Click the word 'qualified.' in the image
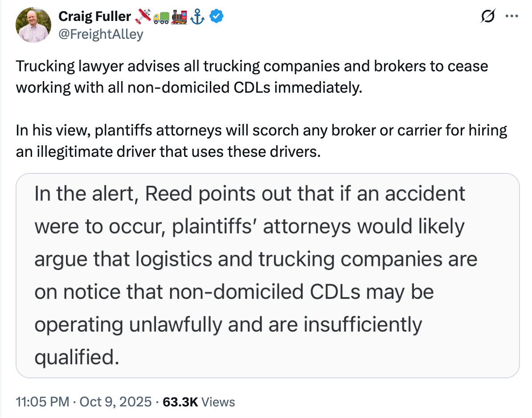This screenshot has width=532, height=418. point(77,357)
